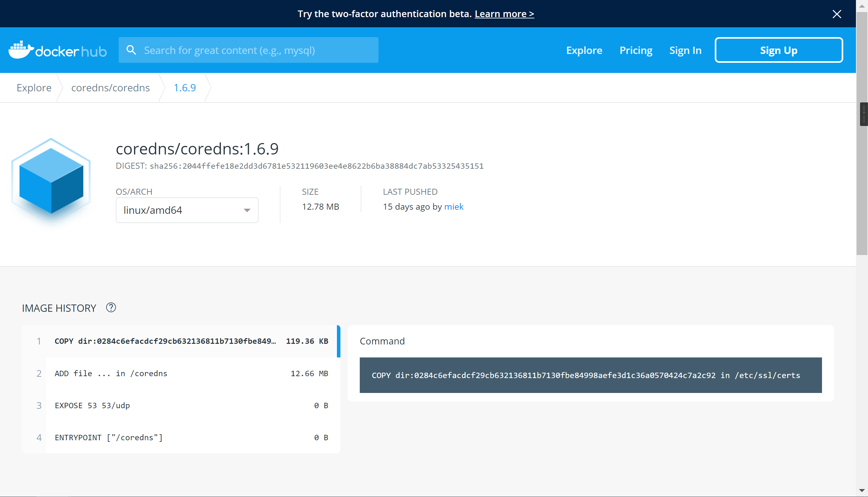Expand the linux/amd64 selector chevron

247,210
